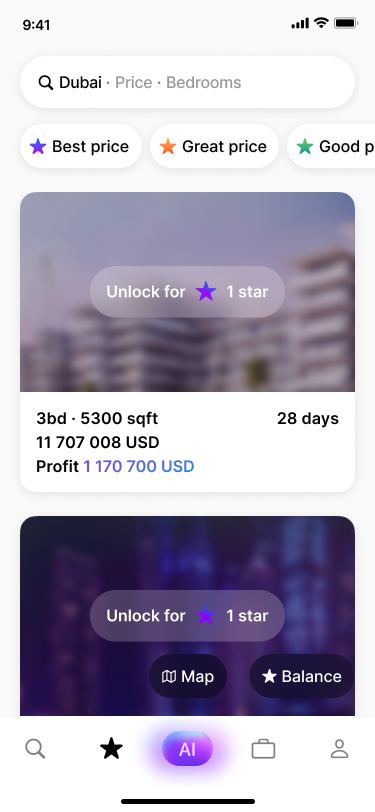Viewport: 375px width, 812px height.
Task: Toggle the Best price filter chip
Action: (x=81, y=147)
